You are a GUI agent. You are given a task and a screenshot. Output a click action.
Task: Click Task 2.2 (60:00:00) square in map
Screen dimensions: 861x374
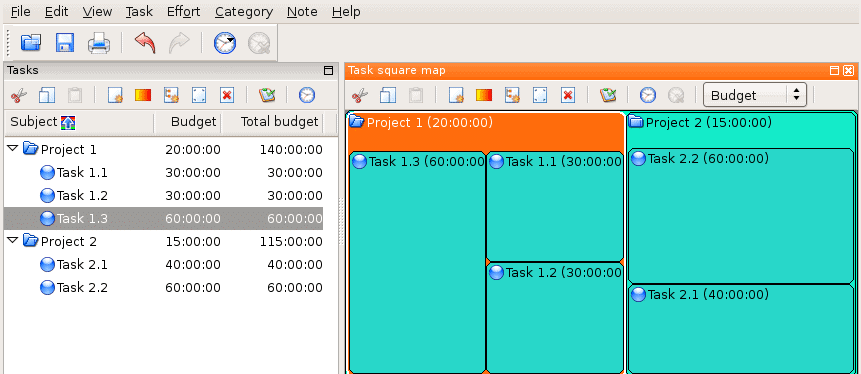[741, 216]
